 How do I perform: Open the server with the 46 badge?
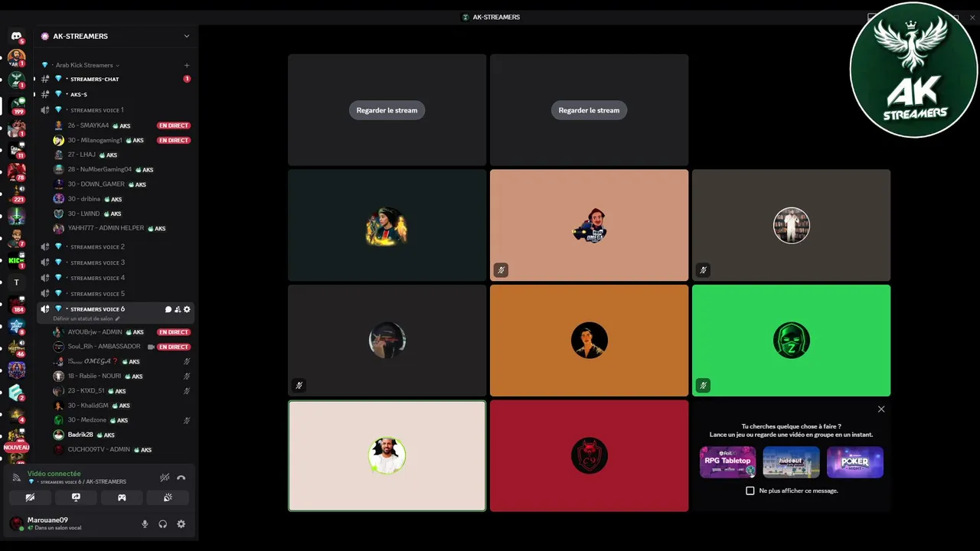pyautogui.click(x=17, y=347)
